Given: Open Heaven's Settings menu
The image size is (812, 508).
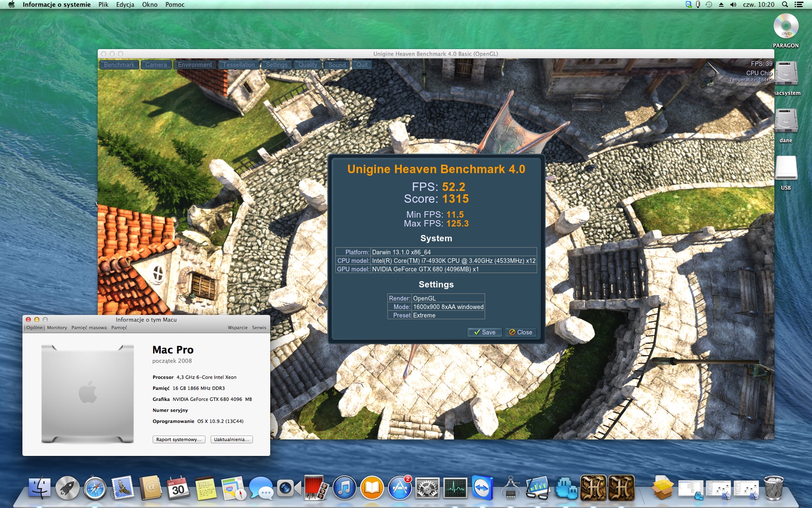Looking at the screenshot, I should [x=277, y=65].
